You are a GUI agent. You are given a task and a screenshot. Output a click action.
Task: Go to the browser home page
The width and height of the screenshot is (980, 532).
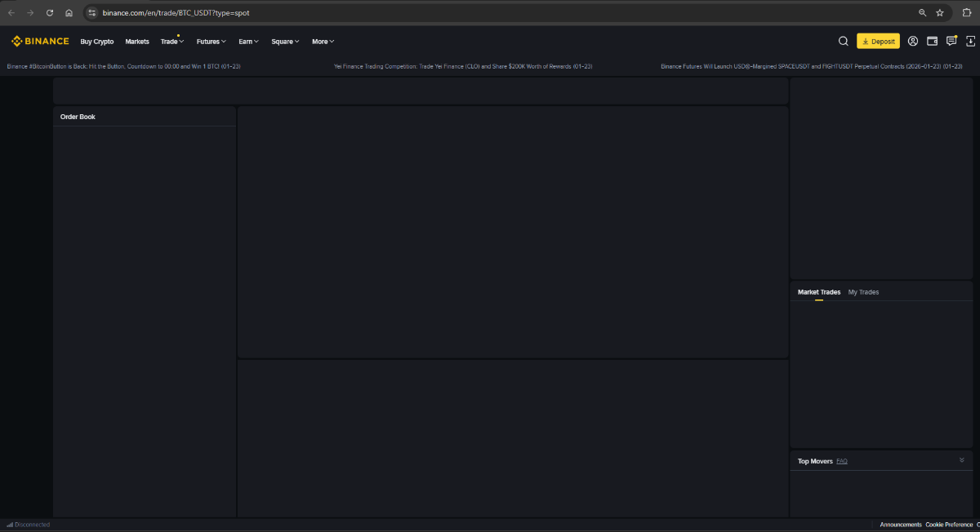pos(69,13)
